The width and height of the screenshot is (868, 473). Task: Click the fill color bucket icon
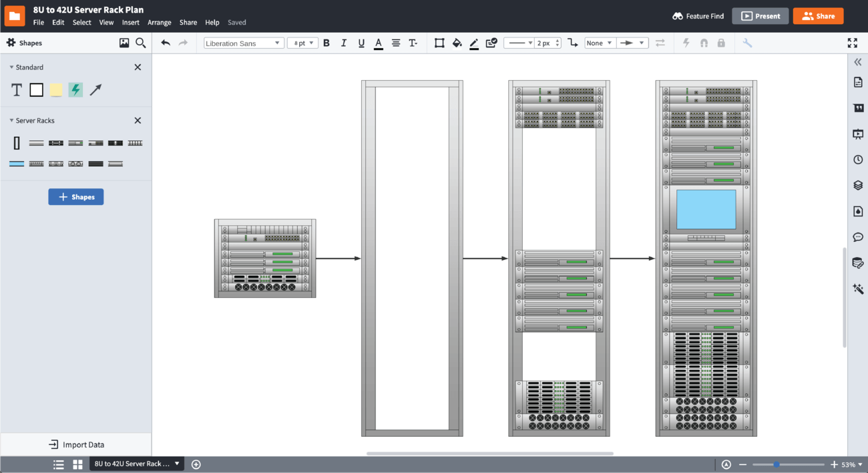[457, 43]
